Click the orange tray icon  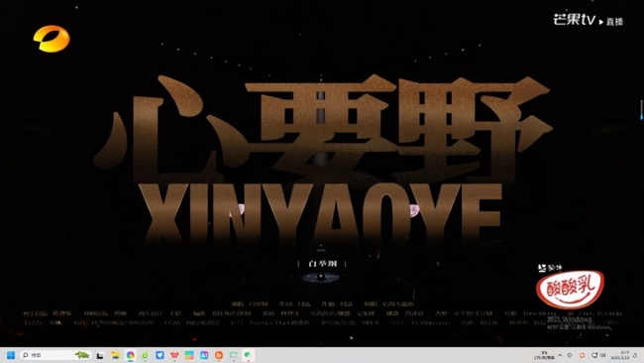582,355
